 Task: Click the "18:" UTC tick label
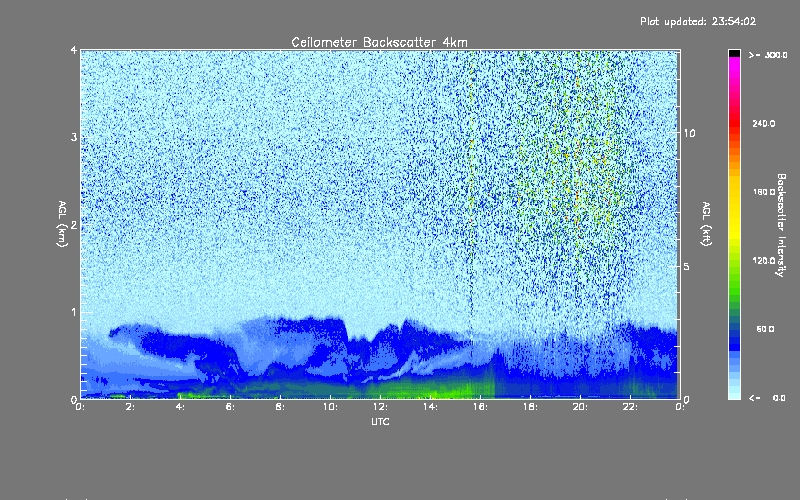pos(530,407)
